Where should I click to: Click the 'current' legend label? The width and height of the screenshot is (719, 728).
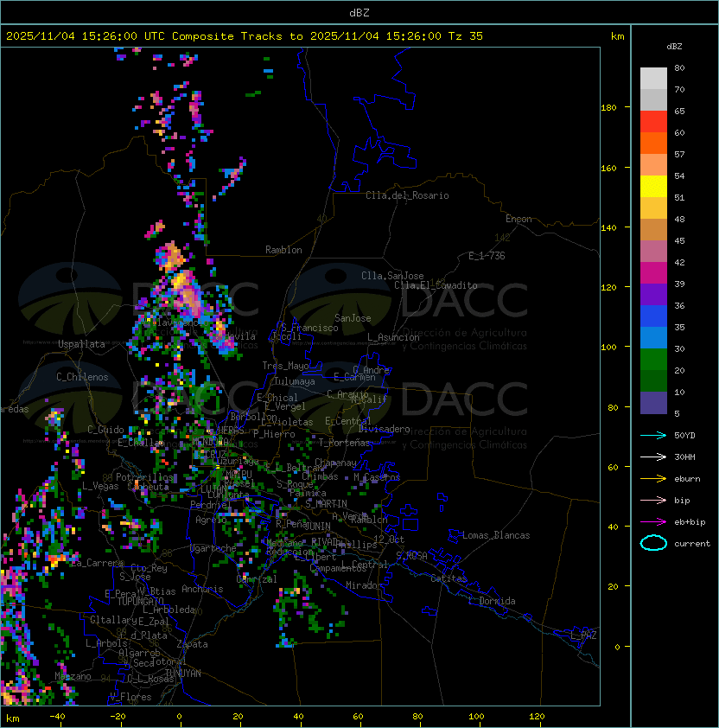692,544
